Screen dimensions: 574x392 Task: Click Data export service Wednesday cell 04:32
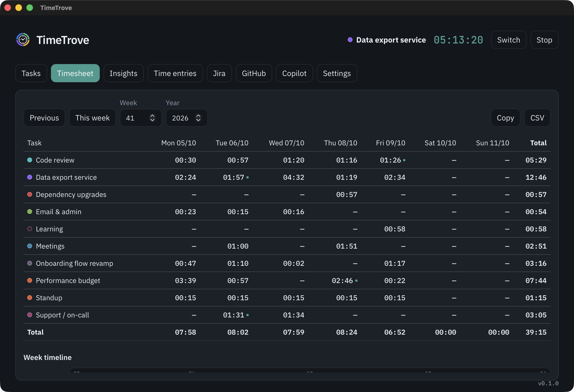pos(294,178)
